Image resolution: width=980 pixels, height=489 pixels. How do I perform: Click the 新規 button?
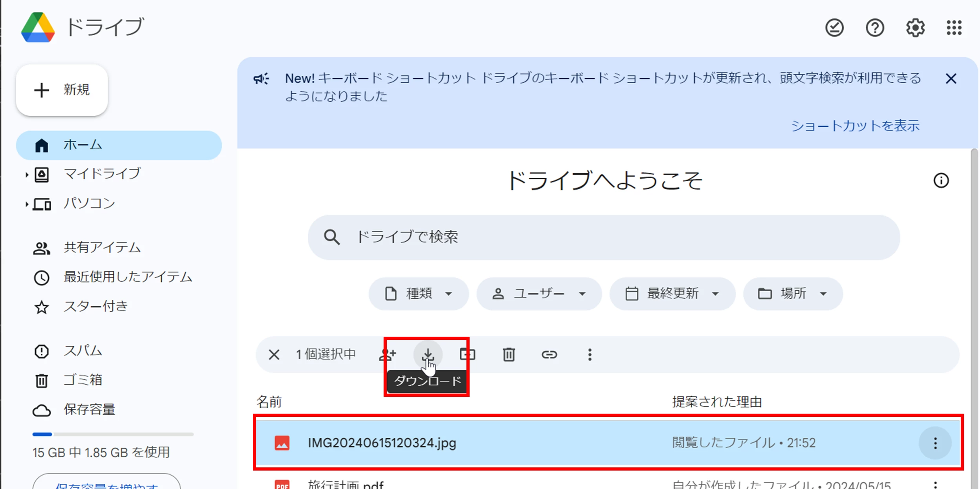click(62, 90)
